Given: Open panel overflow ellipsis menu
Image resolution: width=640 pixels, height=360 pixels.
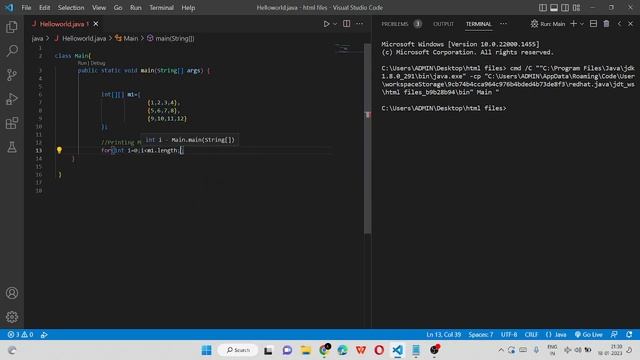Looking at the screenshot, I should [504, 24].
